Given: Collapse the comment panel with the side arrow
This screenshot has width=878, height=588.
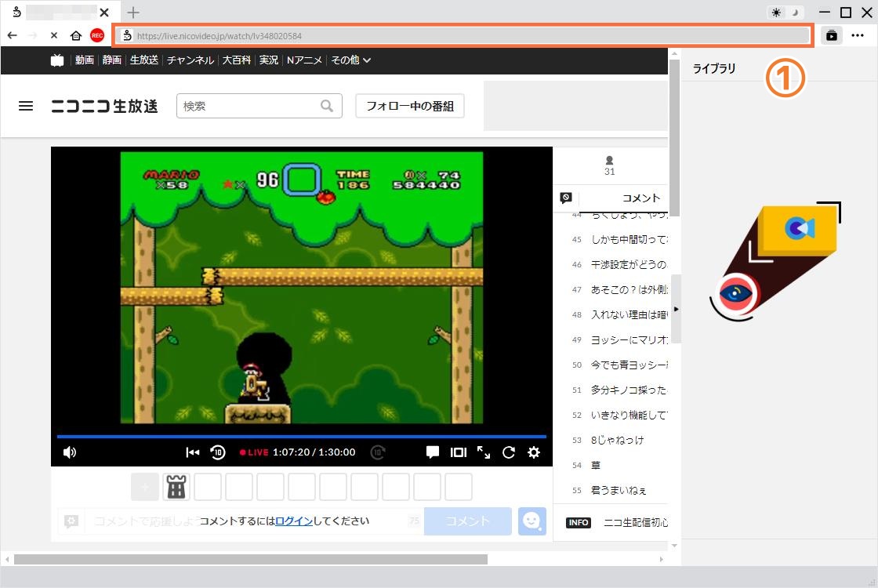Looking at the screenshot, I should coord(676,309).
